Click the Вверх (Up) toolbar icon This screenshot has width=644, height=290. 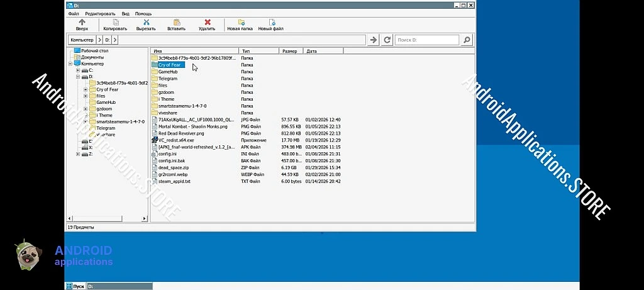click(x=82, y=23)
